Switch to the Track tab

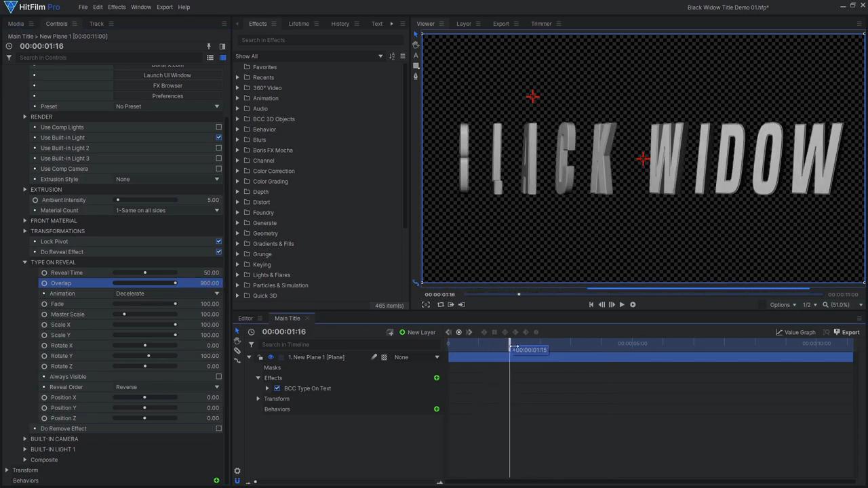[96, 24]
